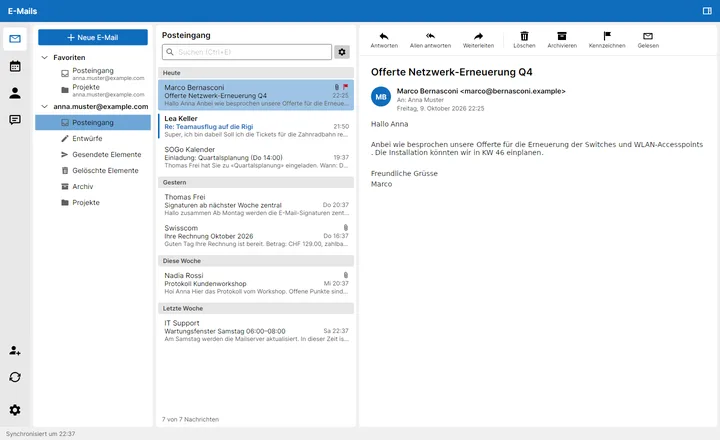Click the synchronize refresh icon
The height and width of the screenshot is (440, 720).
click(x=15, y=377)
